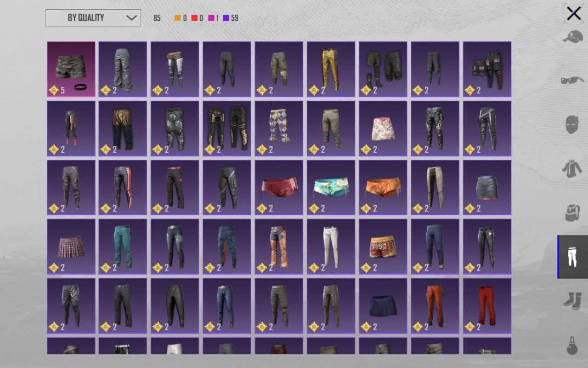Pick the grey flared jeans
588x368 pixels.
(x=123, y=69)
